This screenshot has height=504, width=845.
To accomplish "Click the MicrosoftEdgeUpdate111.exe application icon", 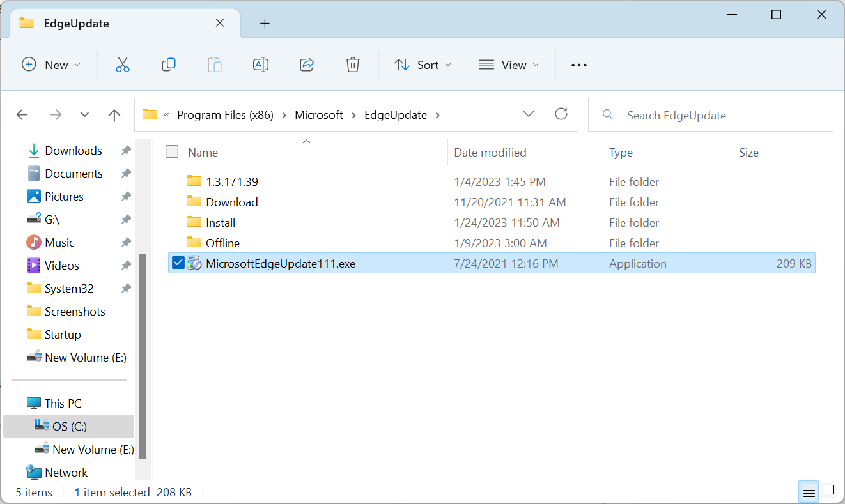I will click(194, 263).
